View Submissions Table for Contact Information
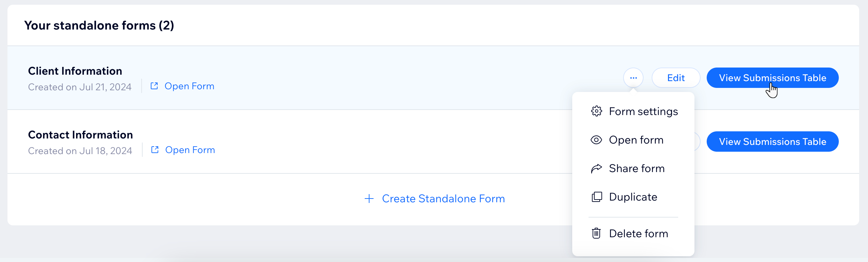Screen dimensions: 868x262 tap(773, 142)
